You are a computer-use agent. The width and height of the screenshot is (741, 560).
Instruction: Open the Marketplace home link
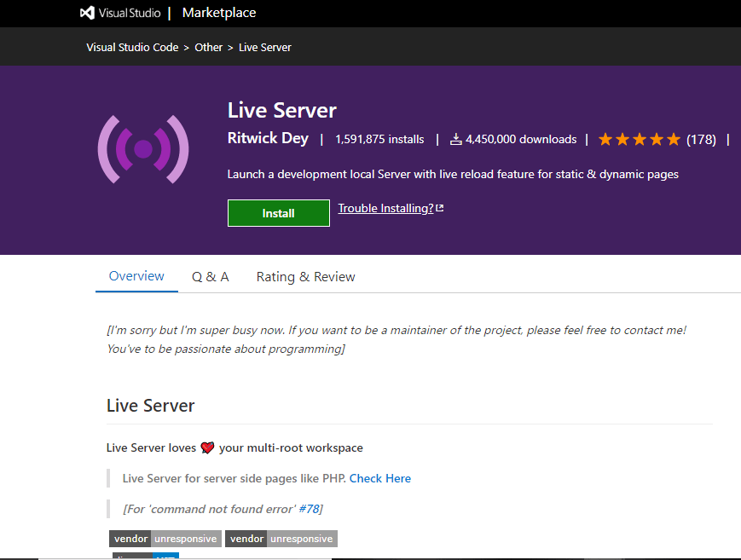point(219,13)
